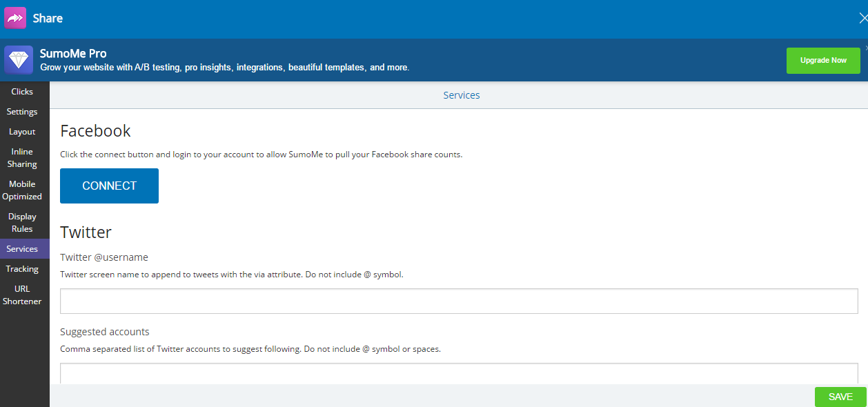
Task: Go to Inline Sharing section
Action: 22,158
